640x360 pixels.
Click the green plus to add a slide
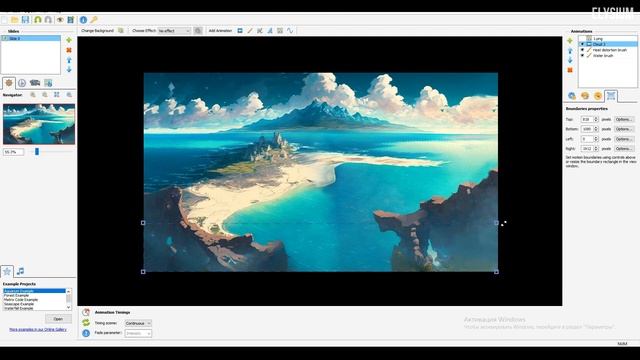[x=69, y=40]
